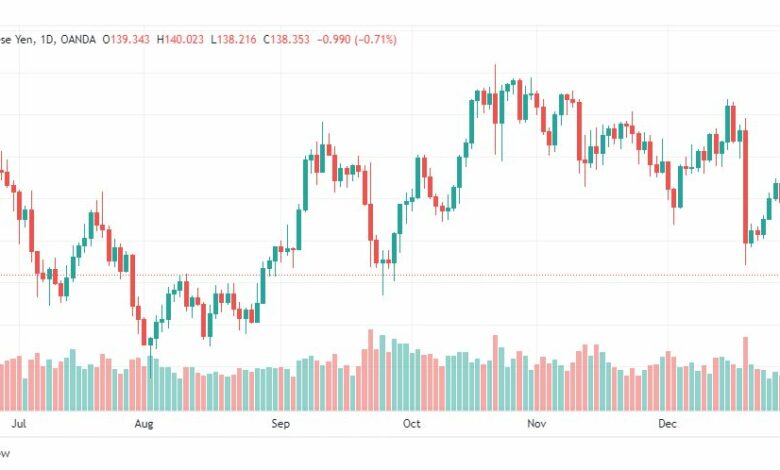Select the lowest candle at the start of August

click(x=150, y=348)
